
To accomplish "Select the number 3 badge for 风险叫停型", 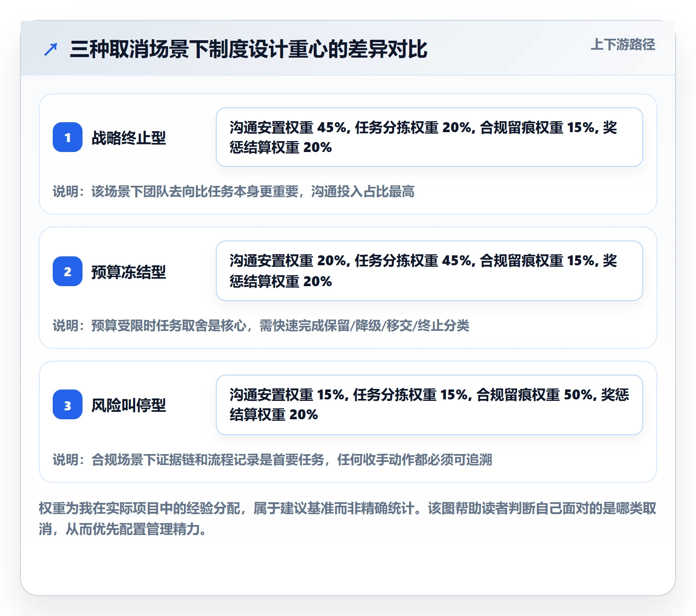I will click(x=68, y=405).
